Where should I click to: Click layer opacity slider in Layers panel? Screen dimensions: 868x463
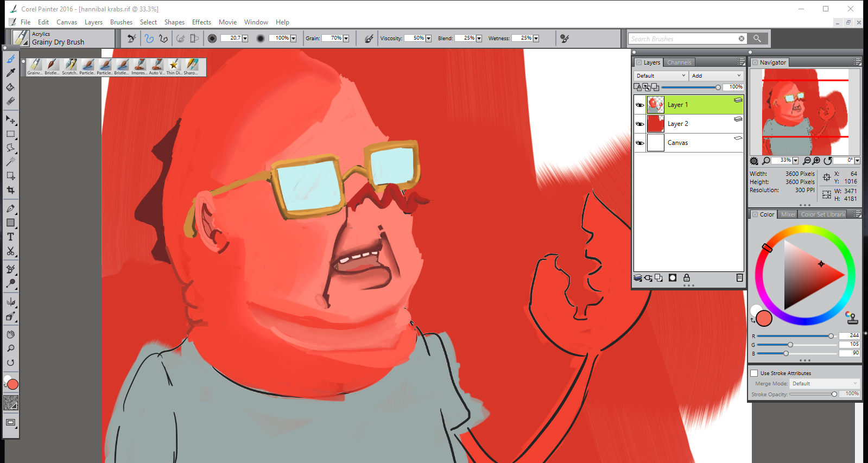click(690, 87)
